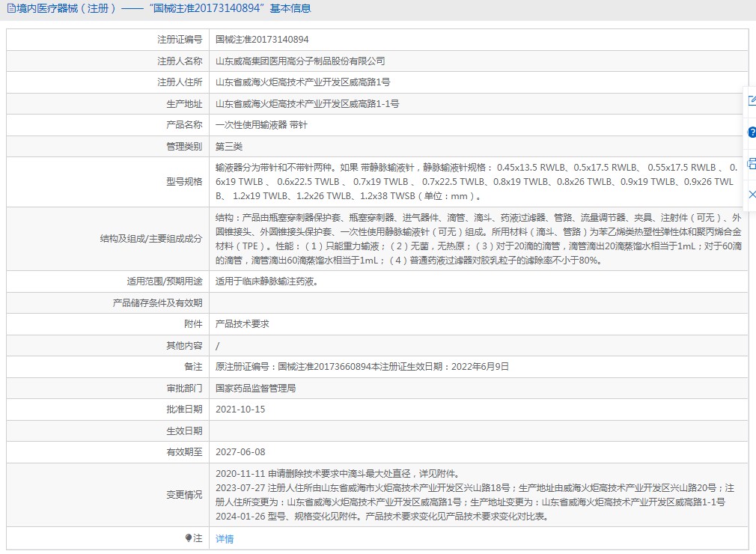
Task: Select registration number 国械注准20173140894 in the table
Action: tap(262, 40)
